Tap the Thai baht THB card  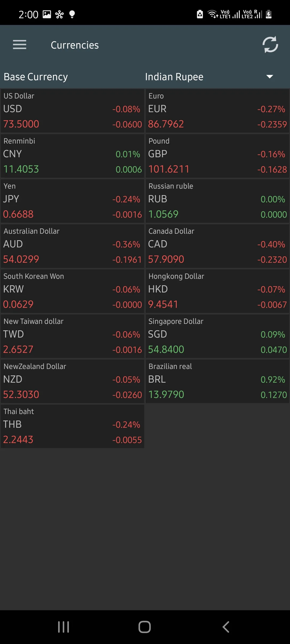(x=72, y=426)
